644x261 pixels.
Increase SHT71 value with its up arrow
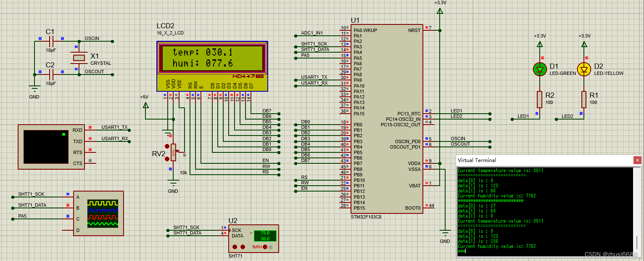[243, 247]
